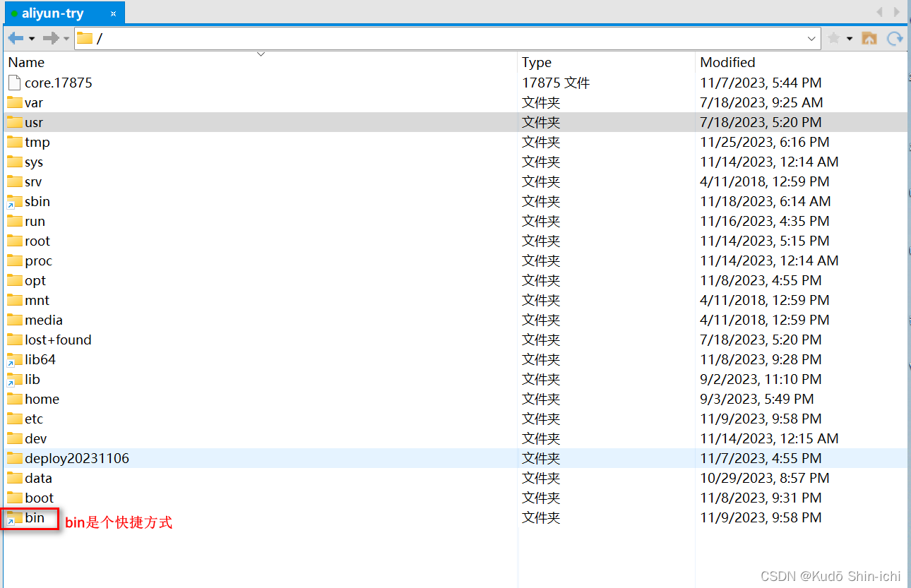The width and height of the screenshot is (911, 588).
Task: Click modified date 11/14/2023, 12:15 AM
Action: (770, 438)
